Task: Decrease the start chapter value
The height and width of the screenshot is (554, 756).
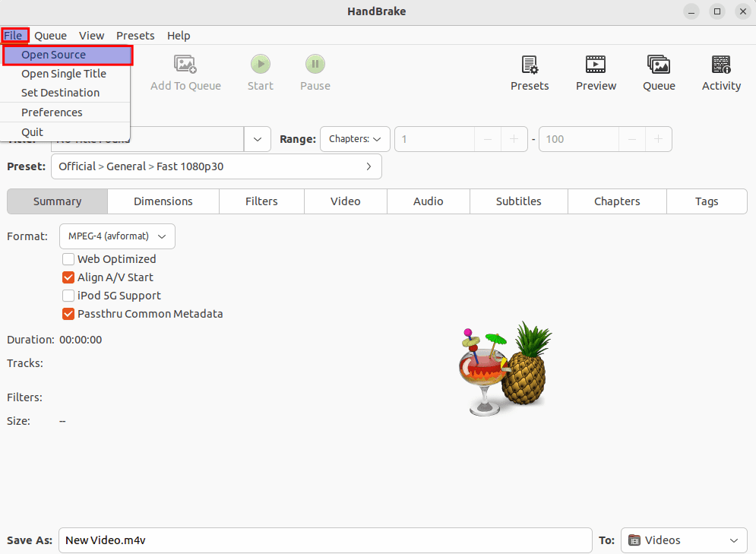Action: [488, 139]
